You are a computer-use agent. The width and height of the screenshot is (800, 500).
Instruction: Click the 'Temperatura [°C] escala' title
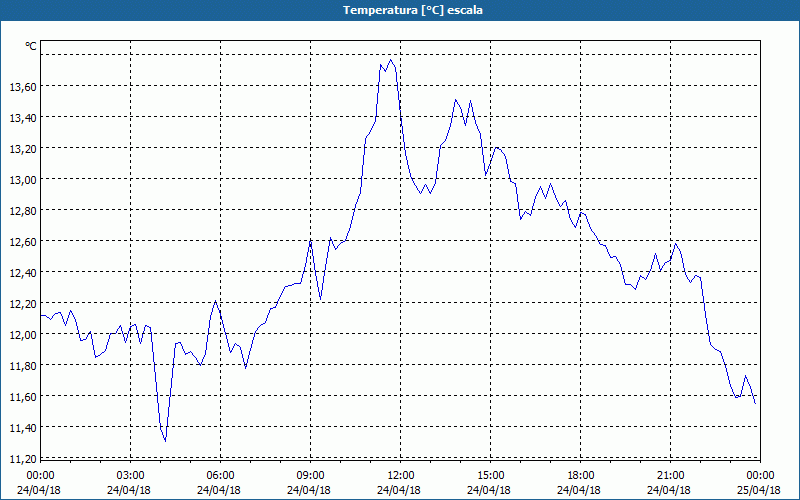(x=413, y=10)
